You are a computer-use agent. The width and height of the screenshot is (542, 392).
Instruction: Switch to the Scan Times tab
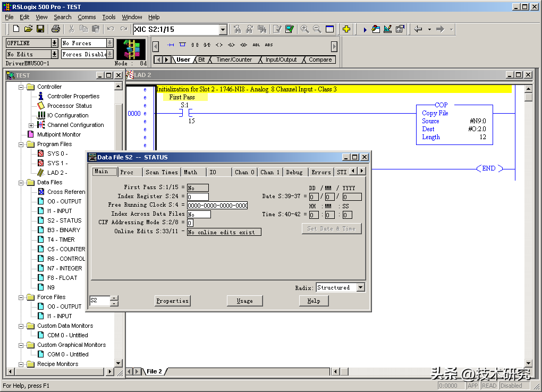click(162, 172)
